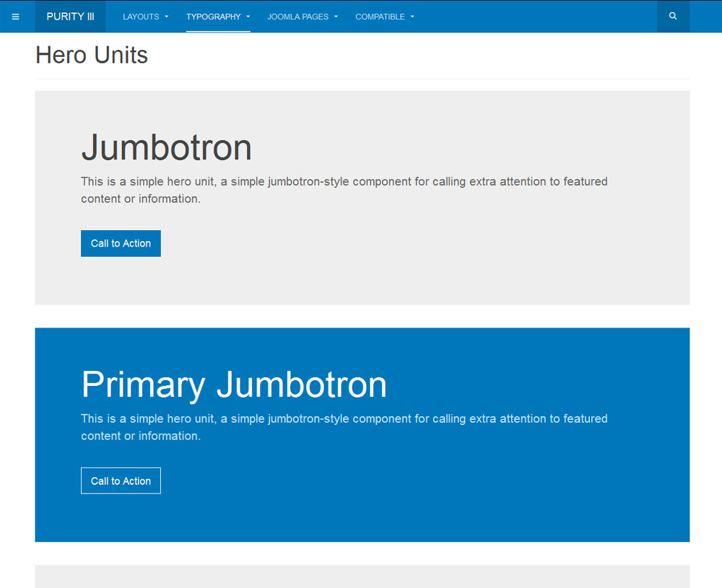Open the Layouts menu item

[x=141, y=17]
